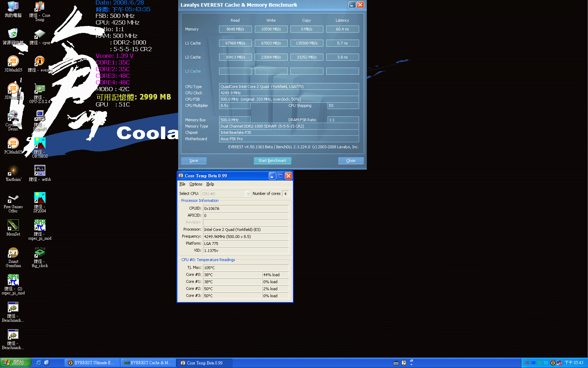Select the ORTHOS shortcut icon
The height and width of the screenshot is (368, 588).
[x=40, y=148]
